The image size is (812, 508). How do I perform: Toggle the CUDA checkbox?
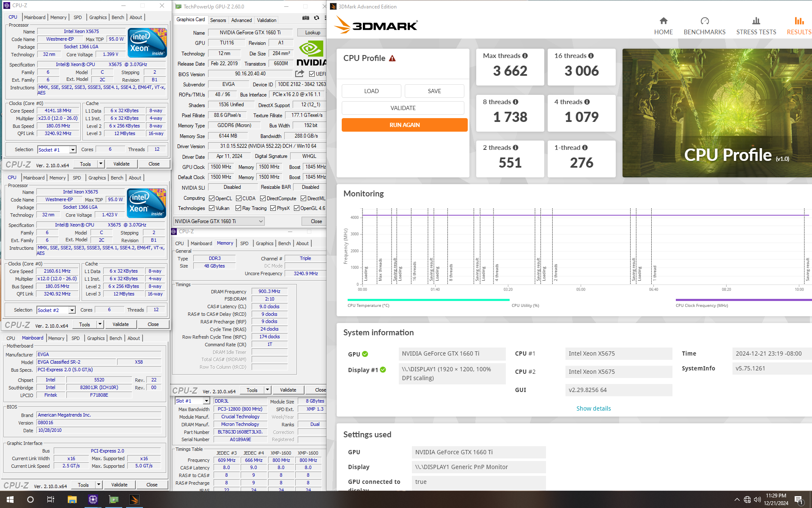tap(239, 199)
